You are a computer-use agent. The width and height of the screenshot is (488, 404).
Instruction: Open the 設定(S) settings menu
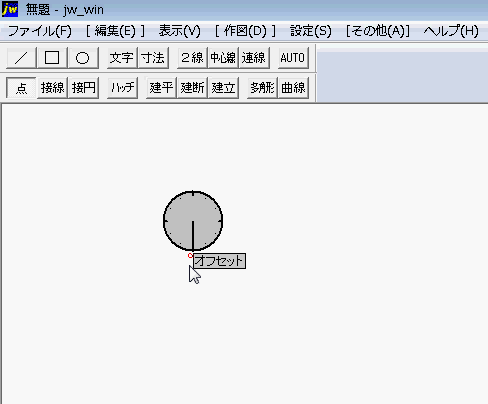(x=311, y=31)
